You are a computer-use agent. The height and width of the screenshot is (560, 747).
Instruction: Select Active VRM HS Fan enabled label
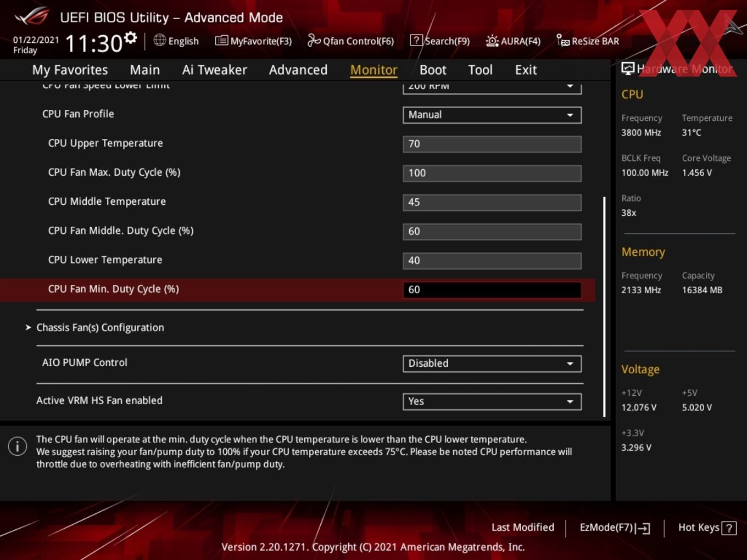pos(99,400)
